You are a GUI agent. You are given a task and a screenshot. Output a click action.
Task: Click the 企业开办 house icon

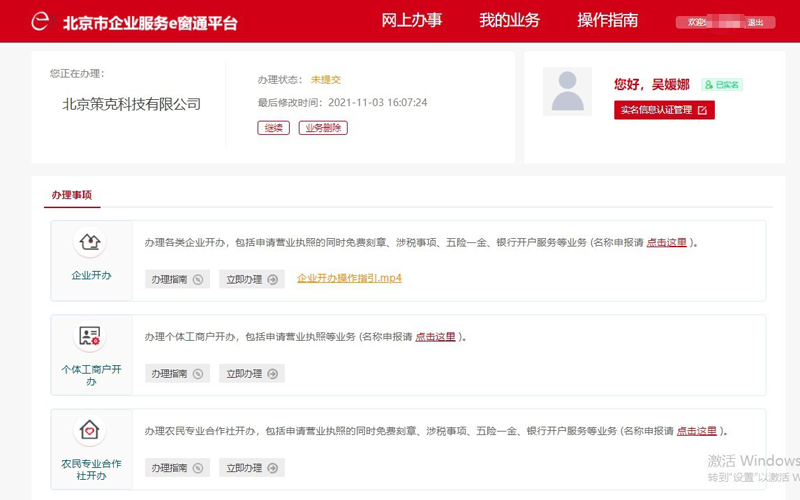pyautogui.click(x=90, y=243)
